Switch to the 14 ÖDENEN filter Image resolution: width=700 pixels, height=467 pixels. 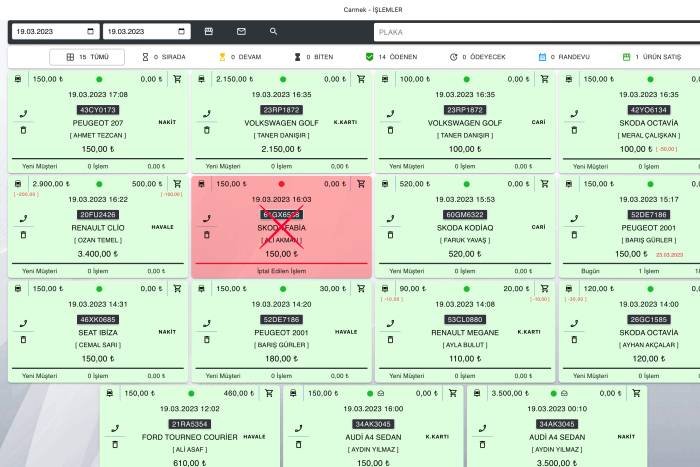click(391, 57)
